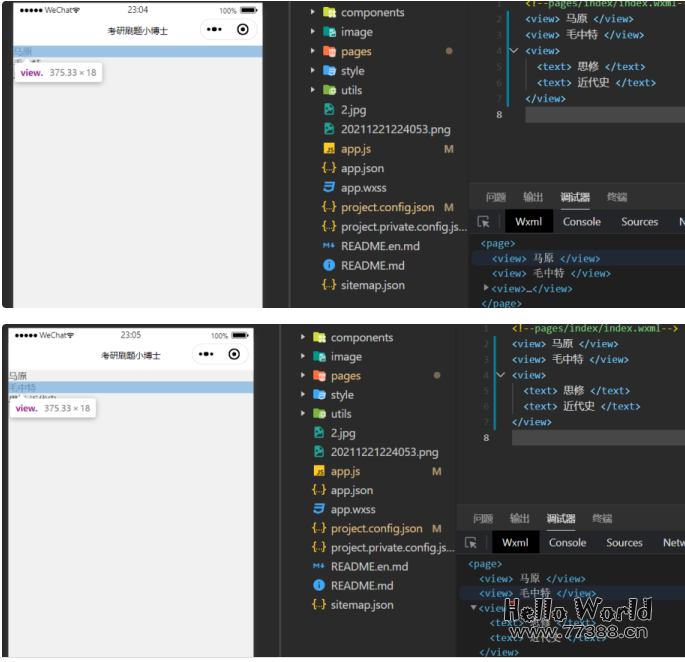Expand collapsed view node in upper Wxml panel

[486, 288]
